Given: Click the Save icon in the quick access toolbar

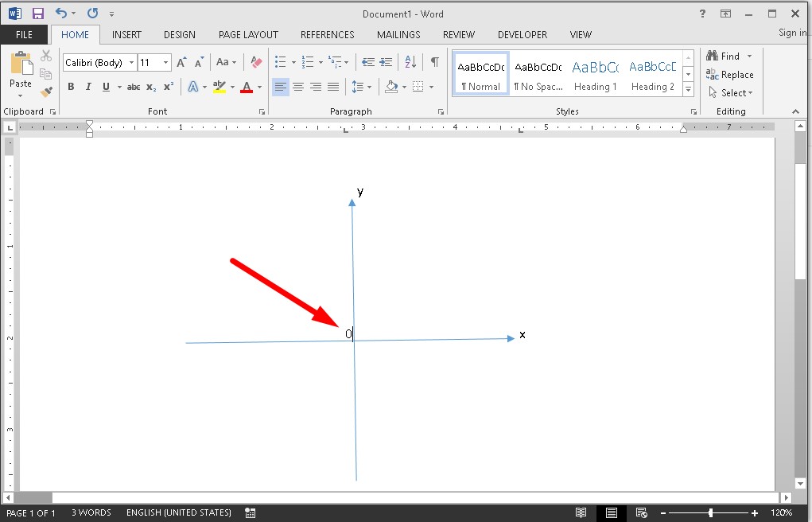Looking at the screenshot, I should point(37,14).
